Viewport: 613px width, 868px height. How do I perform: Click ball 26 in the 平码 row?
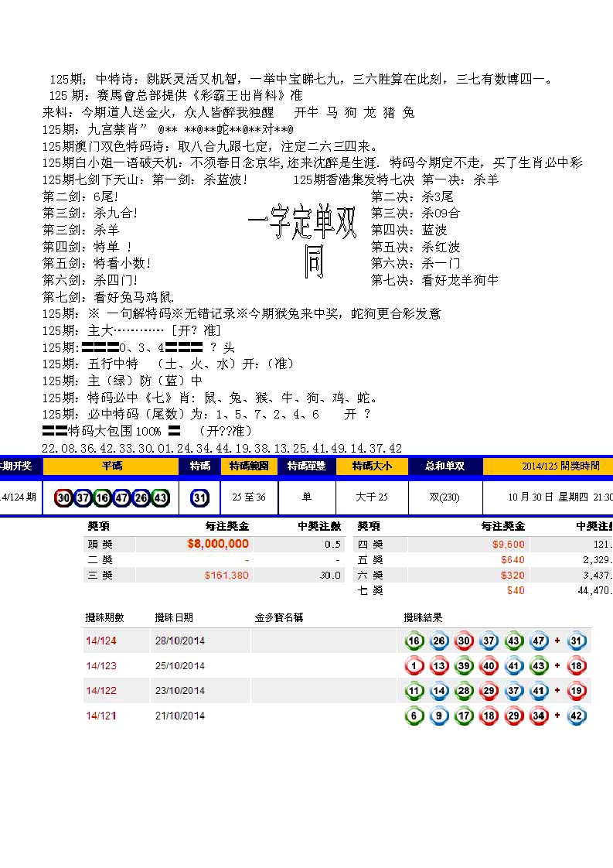[141, 497]
